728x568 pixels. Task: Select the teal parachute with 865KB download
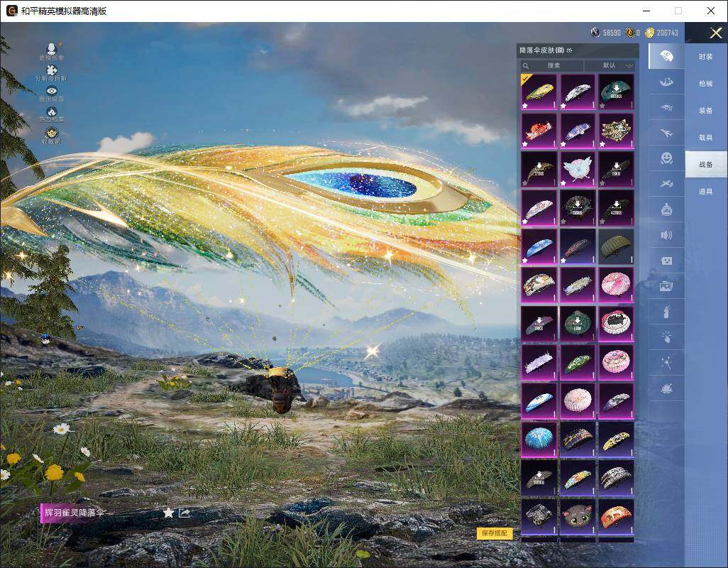click(x=616, y=92)
